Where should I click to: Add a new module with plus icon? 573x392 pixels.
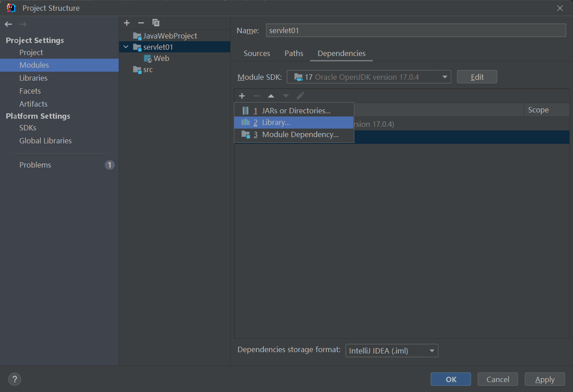pyautogui.click(x=127, y=23)
